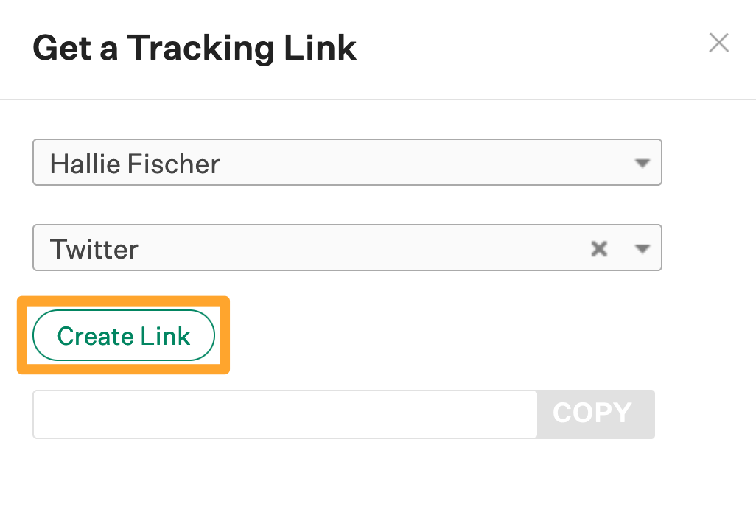Remove Twitter using the small x icon

pos(599,248)
